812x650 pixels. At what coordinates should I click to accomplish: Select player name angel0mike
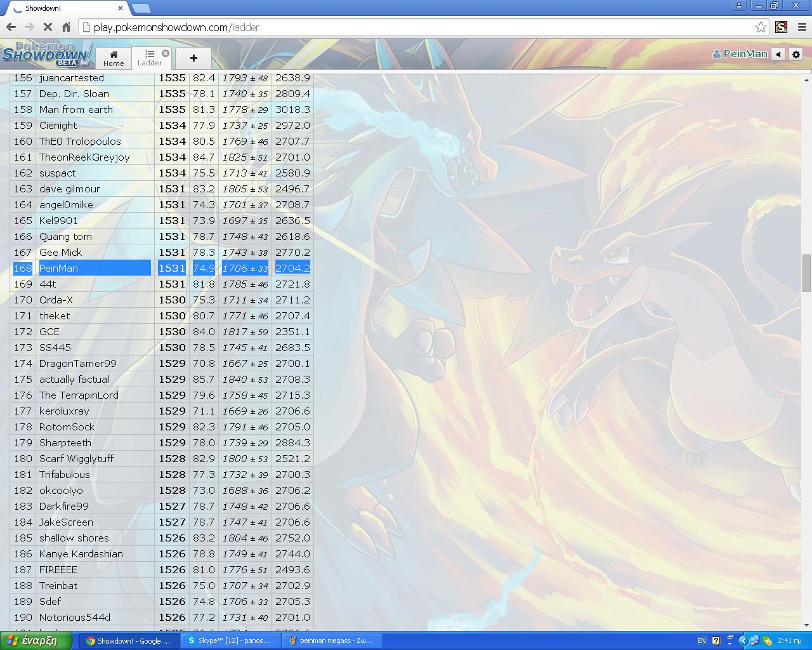66,204
